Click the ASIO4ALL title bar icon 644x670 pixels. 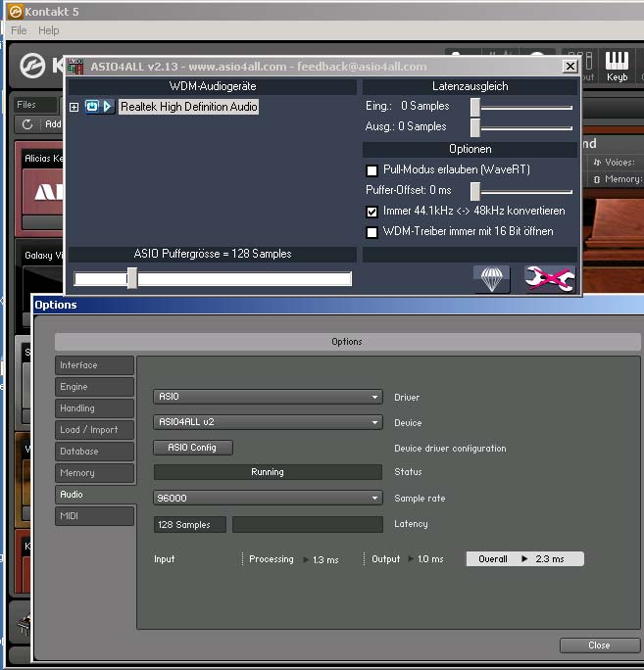coord(74,67)
